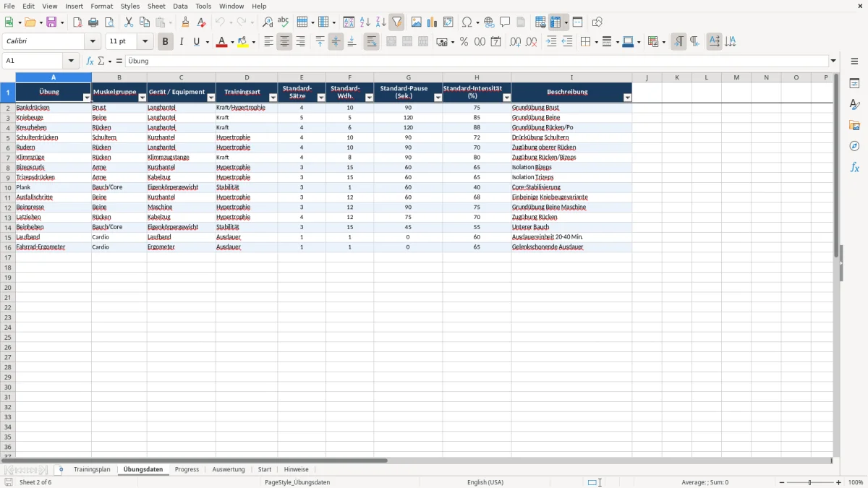The width and height of the screenshot is (868, 488).
Task: Toggle AutoFilter funnel button
Action: [396, 22]
